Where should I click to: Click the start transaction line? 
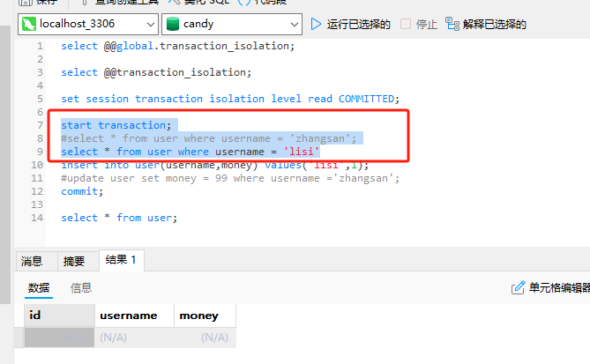116,125
